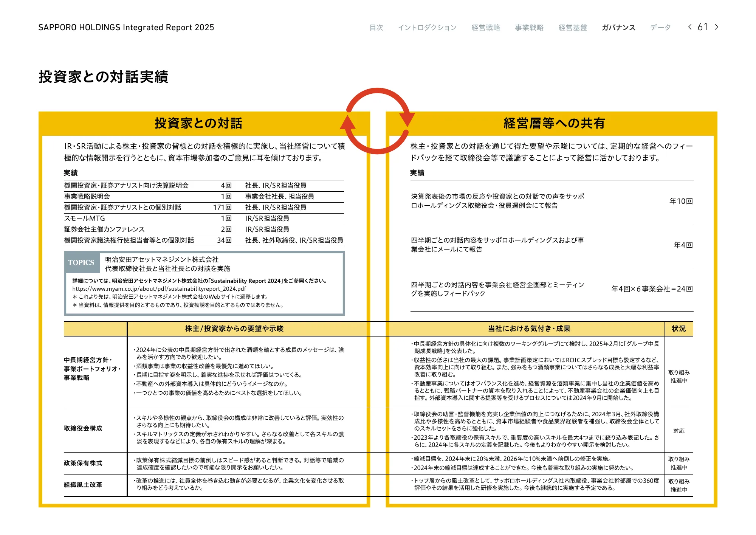The height and width of the screenshot is (535, 756).
Task: Open the データ navigation item
Action: (x=660, y=28)
